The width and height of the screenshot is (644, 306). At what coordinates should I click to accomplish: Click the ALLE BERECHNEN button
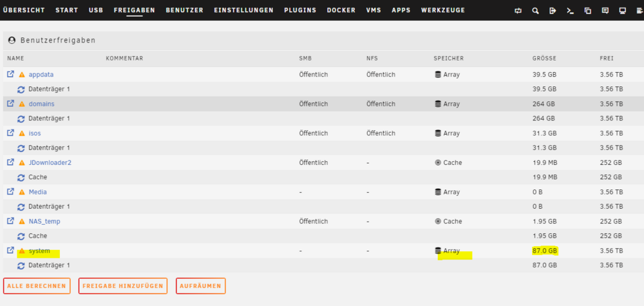37,286
